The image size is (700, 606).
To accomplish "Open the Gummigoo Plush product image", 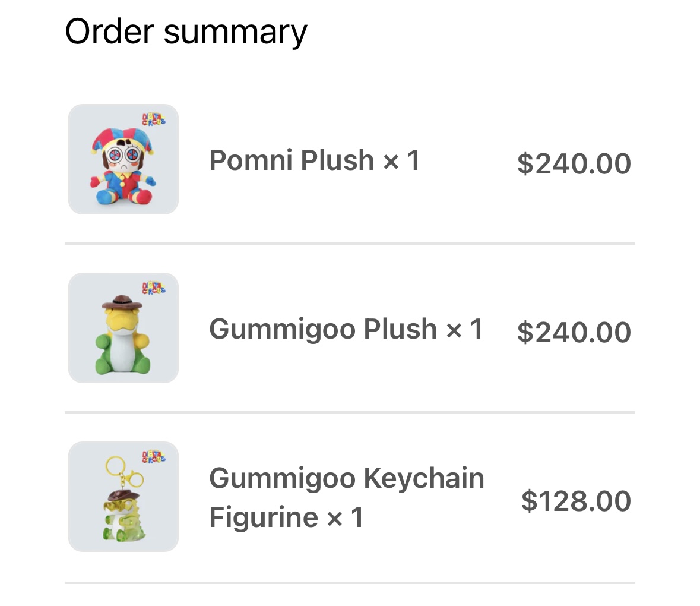I will click(123, 328).
